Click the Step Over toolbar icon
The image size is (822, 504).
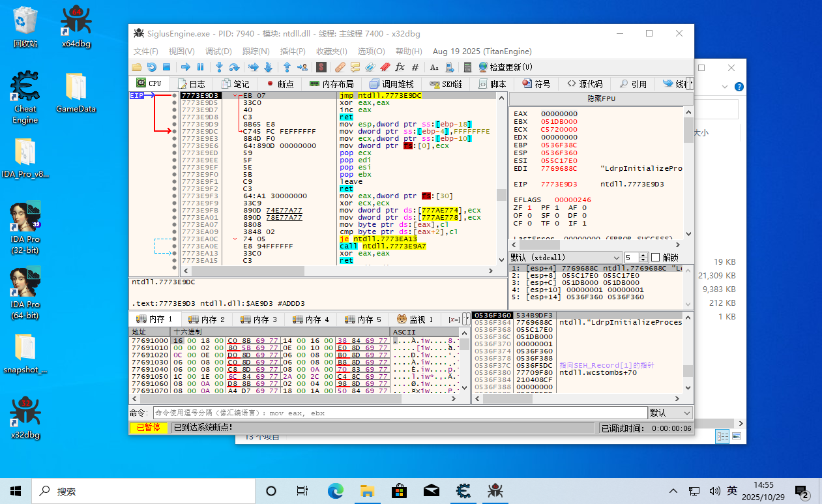(234, 67)
